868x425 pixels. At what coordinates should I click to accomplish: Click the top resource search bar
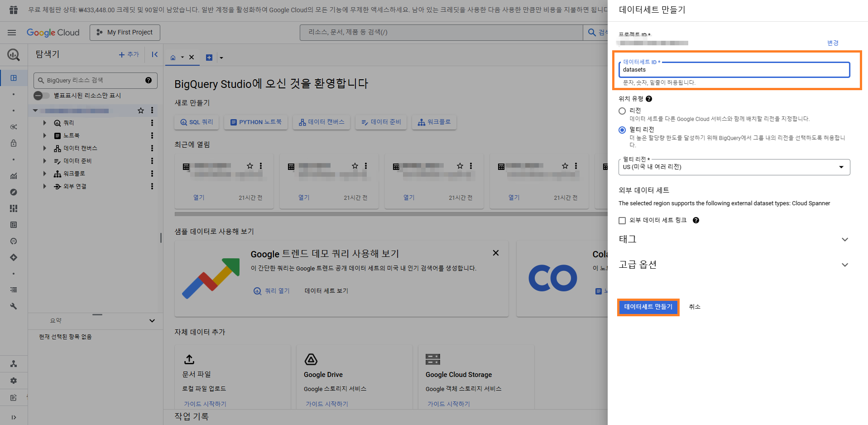tap(441, 32)
